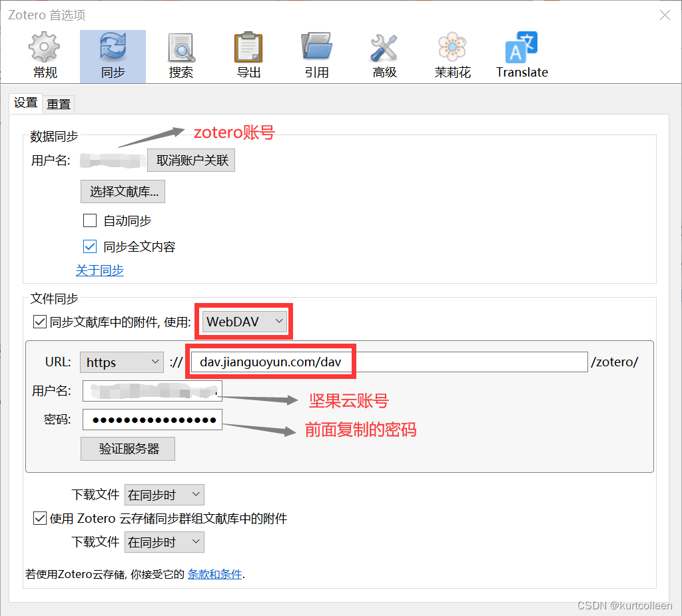Open the Translate plugin preferences icon
Image resolution: width=682 pixels, height=616 pixels.
pos(521,55)
